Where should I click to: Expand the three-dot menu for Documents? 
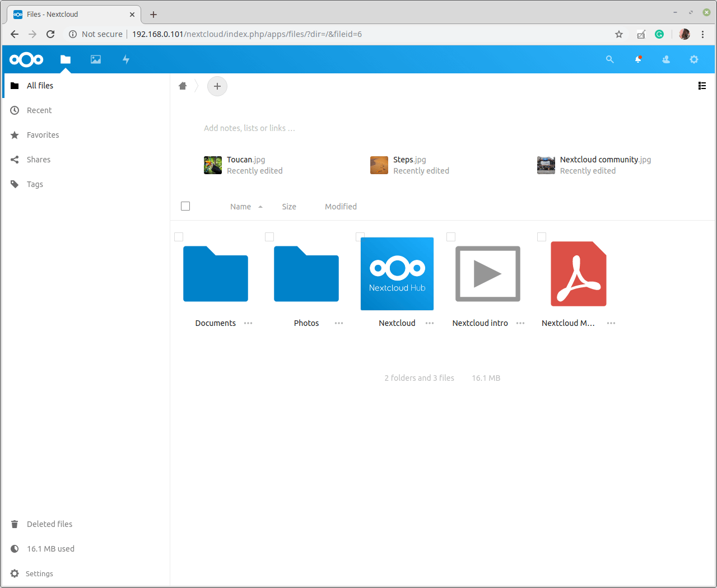pos(248,323)
